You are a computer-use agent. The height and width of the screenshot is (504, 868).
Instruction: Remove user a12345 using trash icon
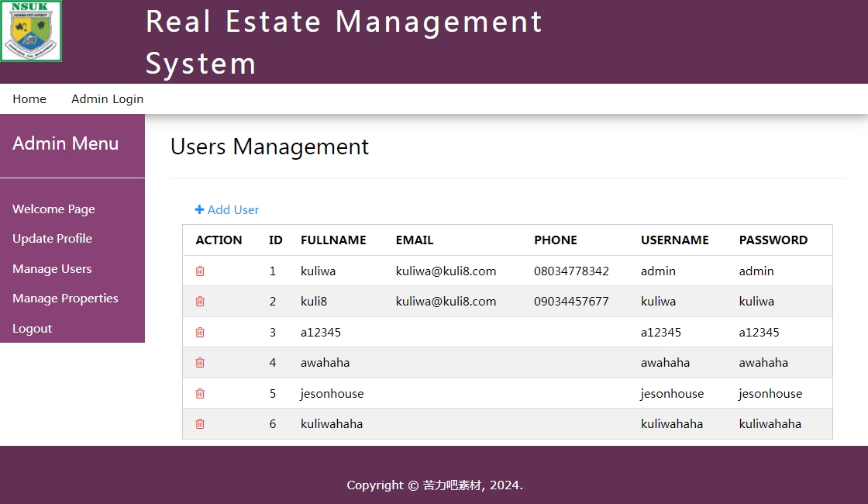(x=200, y=333)
